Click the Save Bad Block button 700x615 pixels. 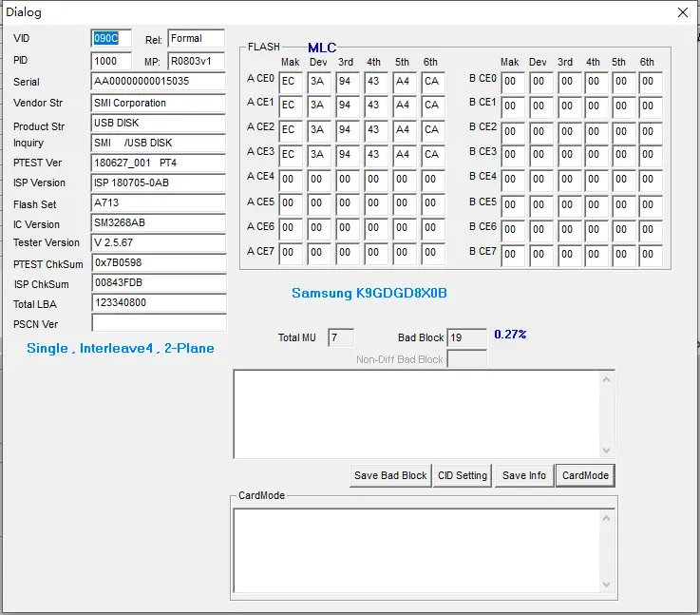390,475
